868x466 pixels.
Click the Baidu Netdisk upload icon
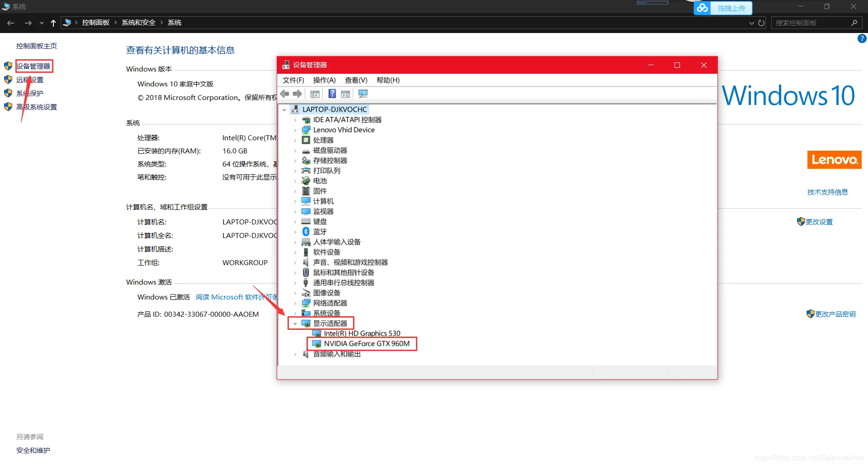click(702, 8)
